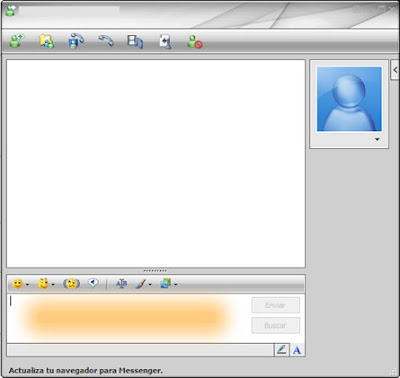Image resolution: width=400 pixels, height=378 pixels.
Task: Click the Messenger icon in the title bar
Action: point(11,11)
